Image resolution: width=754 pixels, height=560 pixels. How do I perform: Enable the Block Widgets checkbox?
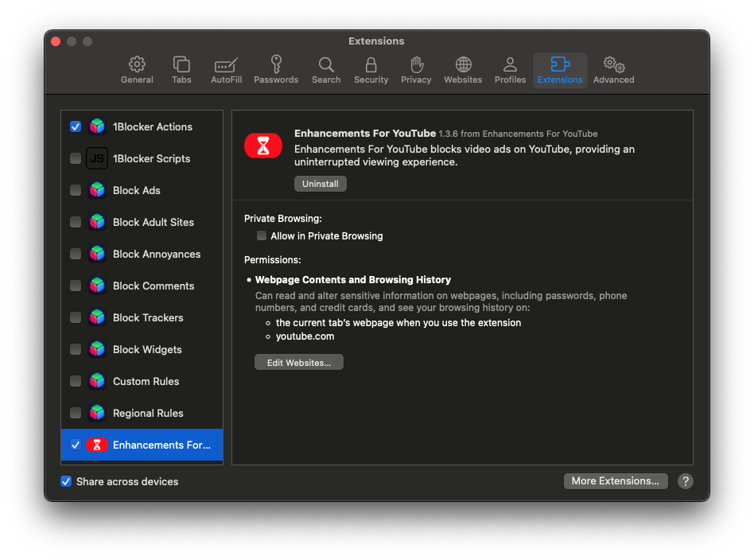76,348
